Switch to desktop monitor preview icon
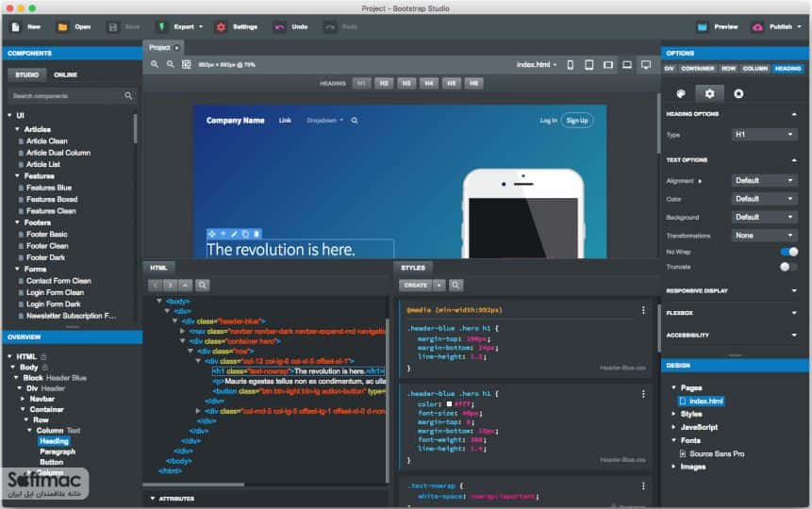 (x=646, y=65)
